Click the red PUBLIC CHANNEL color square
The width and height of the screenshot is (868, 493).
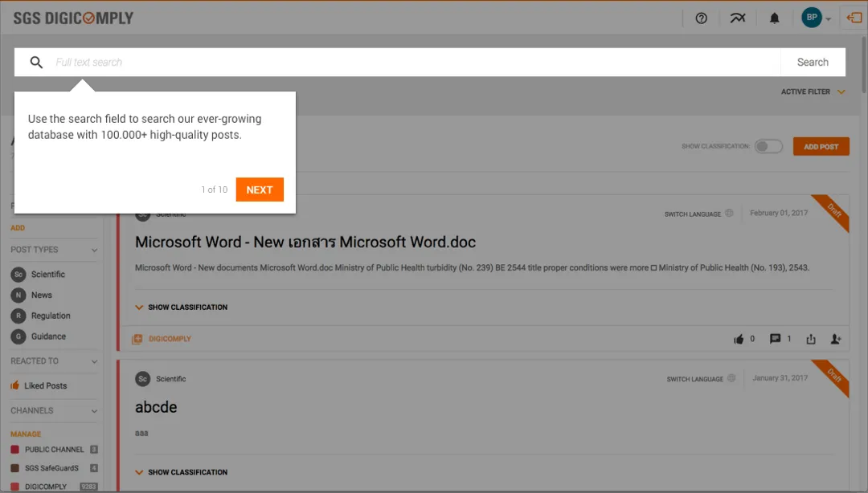[15, 450]
